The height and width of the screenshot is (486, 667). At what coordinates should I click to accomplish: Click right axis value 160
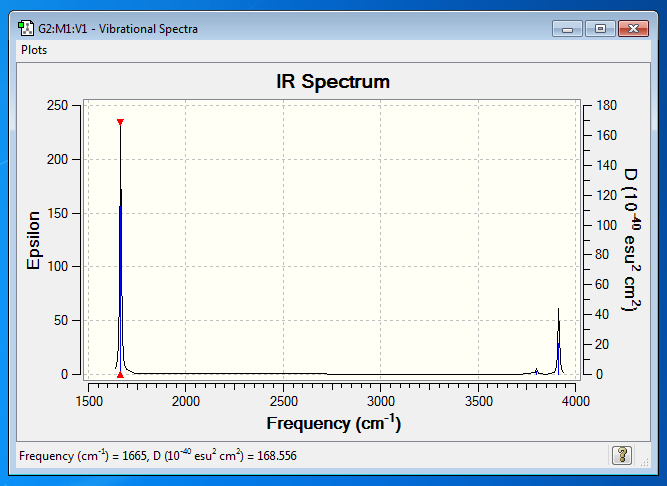click(607, 136)
